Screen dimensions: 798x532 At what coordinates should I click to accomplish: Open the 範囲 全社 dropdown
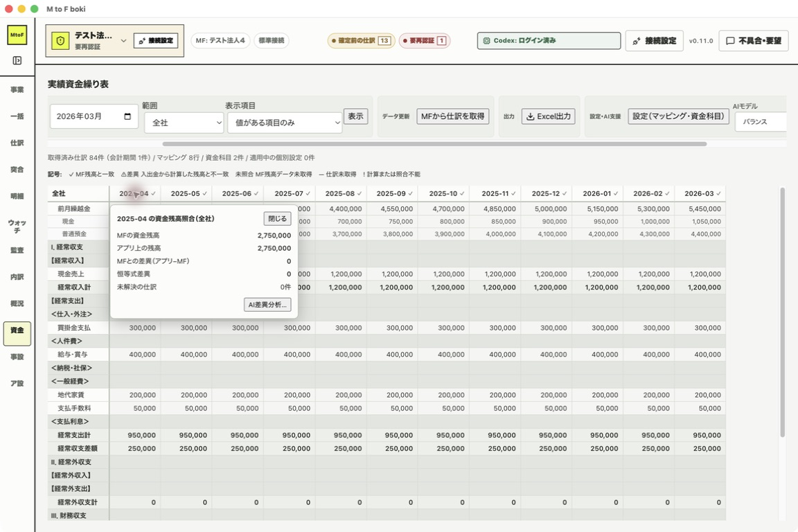click(x=184, y=123)
